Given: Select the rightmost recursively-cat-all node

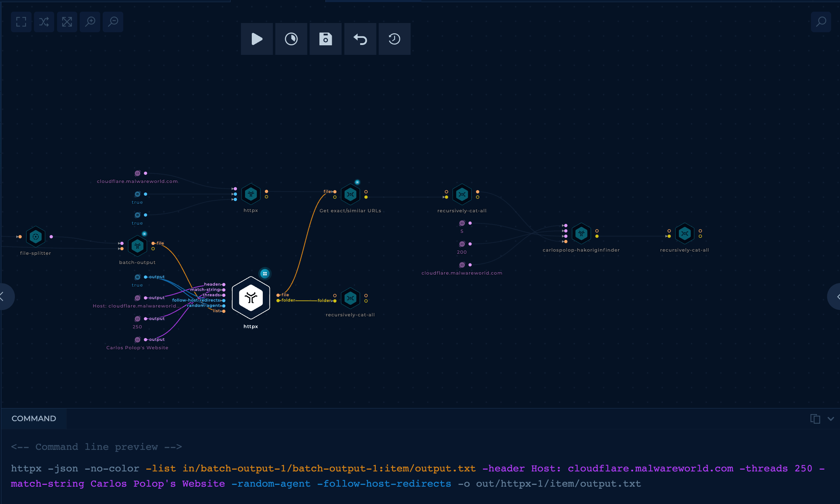Looking at the screenshot, I should click(685, 234).
